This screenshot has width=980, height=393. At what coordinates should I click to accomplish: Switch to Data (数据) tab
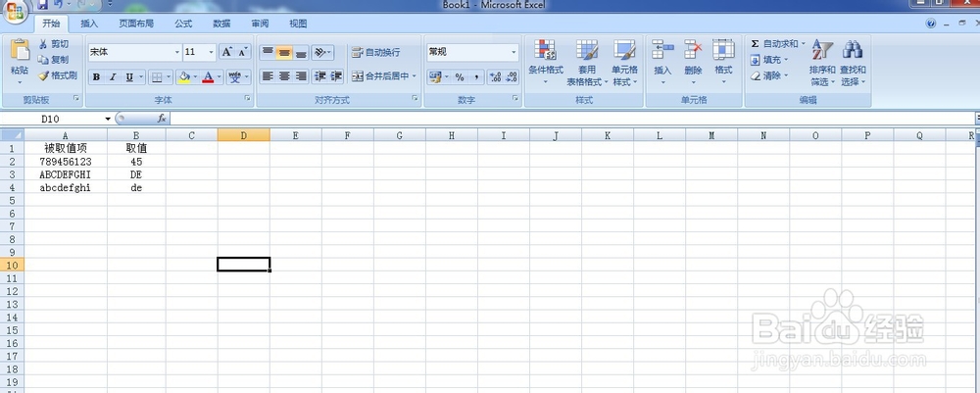coord(221,24)
